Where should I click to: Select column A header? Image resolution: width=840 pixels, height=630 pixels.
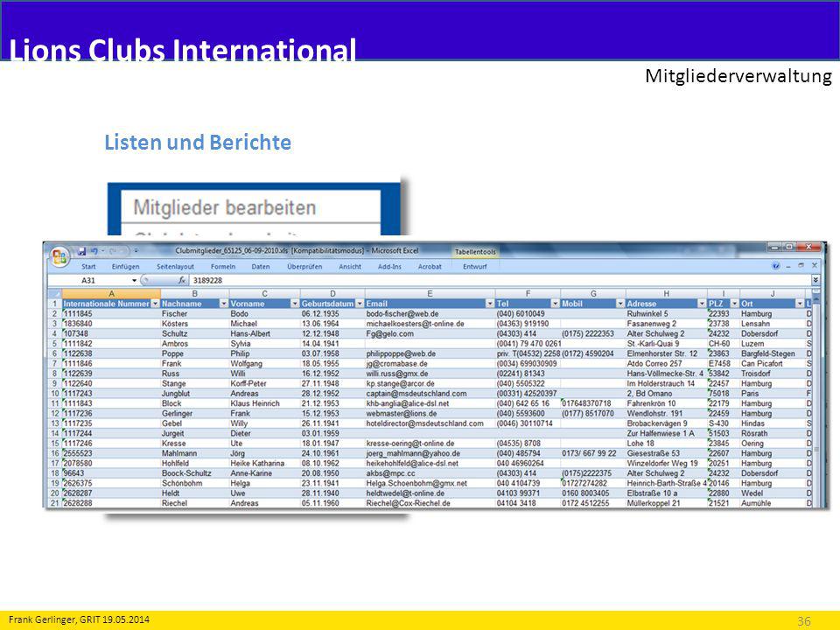pyautogui.click(x=111, y=294)
